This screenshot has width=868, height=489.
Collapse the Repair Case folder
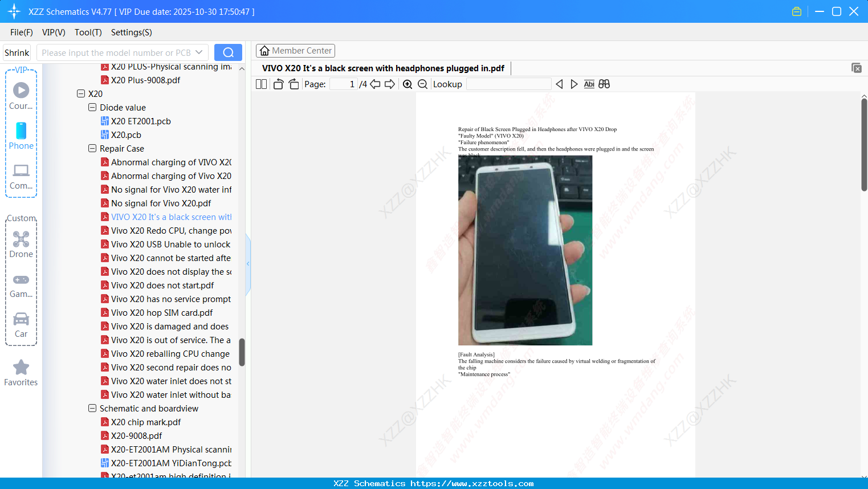(92, 148)
